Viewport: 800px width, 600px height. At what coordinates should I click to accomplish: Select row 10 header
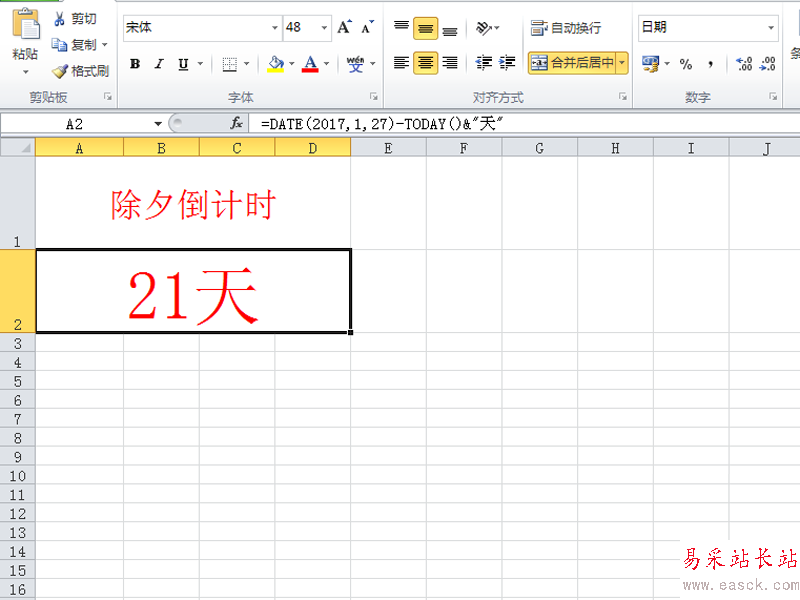(17, 476)
